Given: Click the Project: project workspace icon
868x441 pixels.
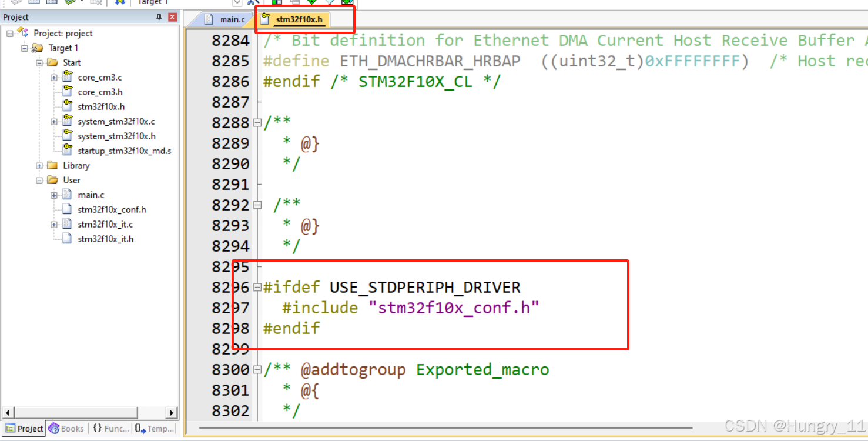Looking at the screenshot, I should point(23,32).
